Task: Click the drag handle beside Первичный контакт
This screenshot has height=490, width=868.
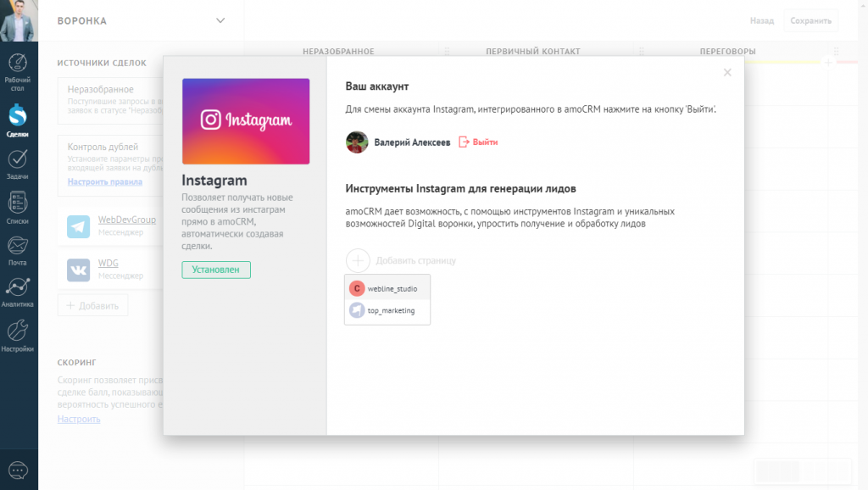Action: click(642, 52)
